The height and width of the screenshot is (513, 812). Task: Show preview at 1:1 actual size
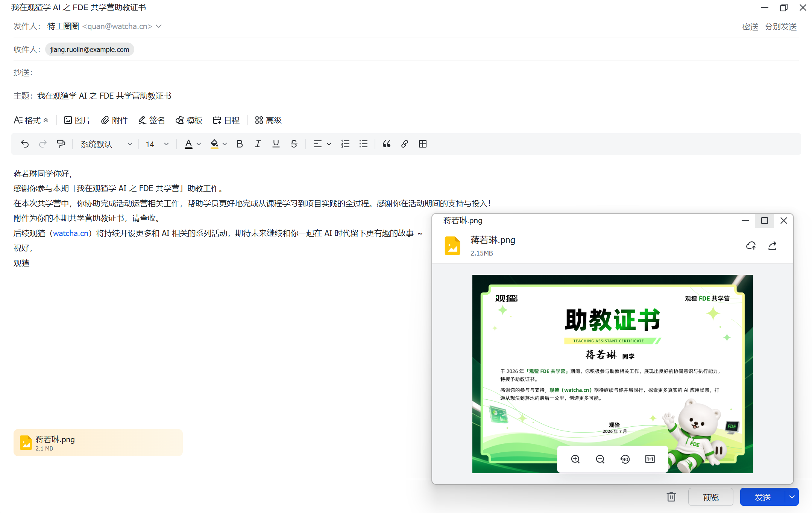650,459
